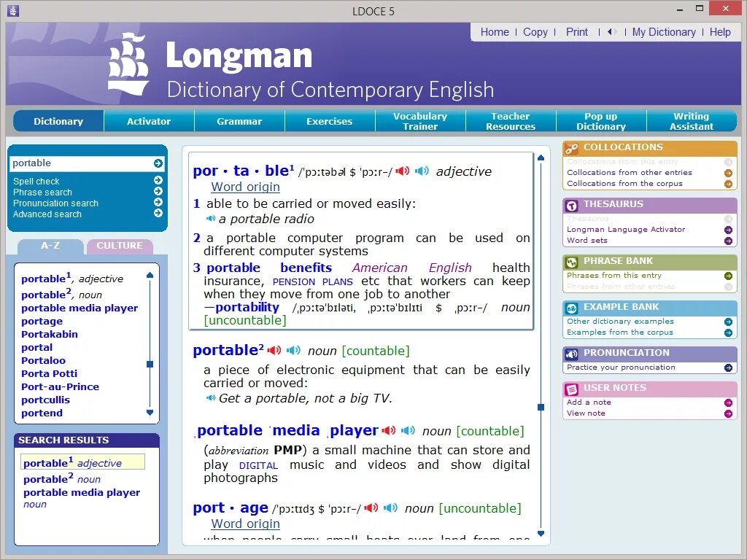Switch to the CULTURE tab
This screenshot has height=560, width=747.
tap(120, 246)
